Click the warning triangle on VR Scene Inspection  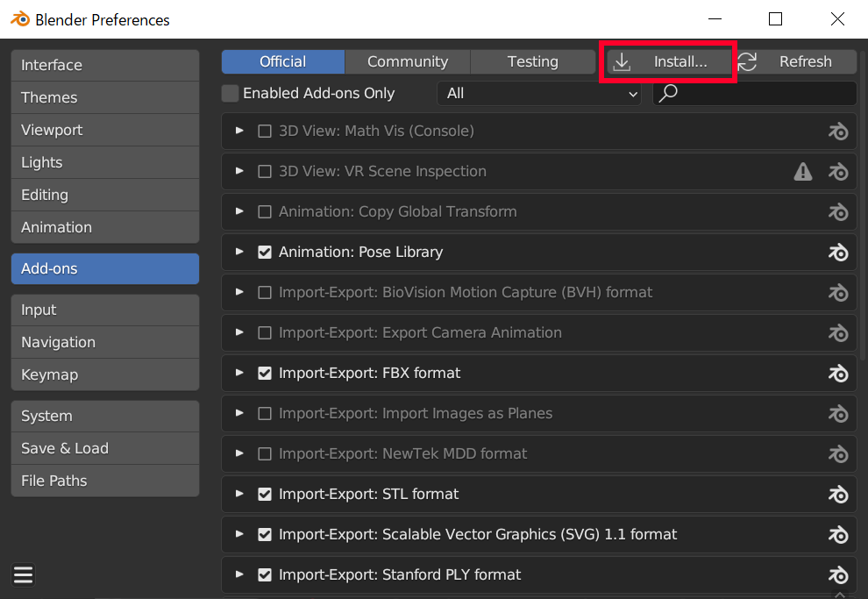[803, 171]
